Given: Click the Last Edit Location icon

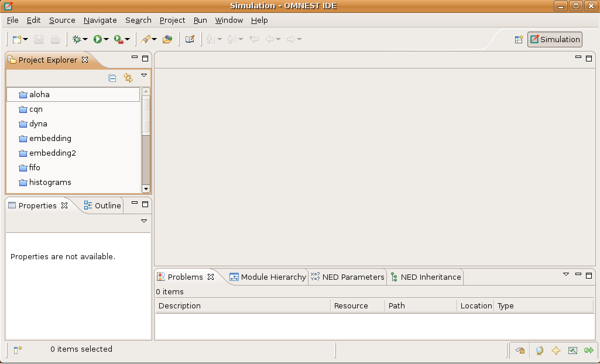Looking at the screenshot, I should pyautogui.click(x=253, y=39).
